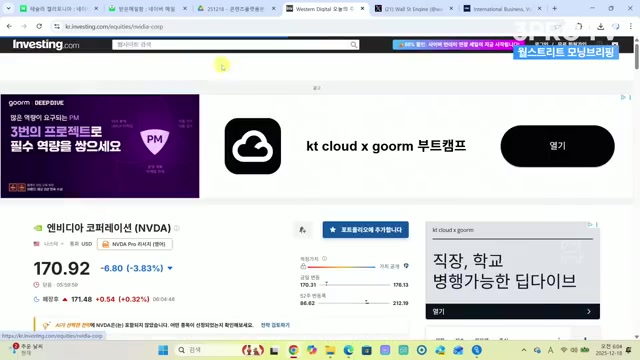The width and height of the screenshot is (640, 360).
Task: Open the Chrome three-dot menu
Action: (x=631, y=27)
